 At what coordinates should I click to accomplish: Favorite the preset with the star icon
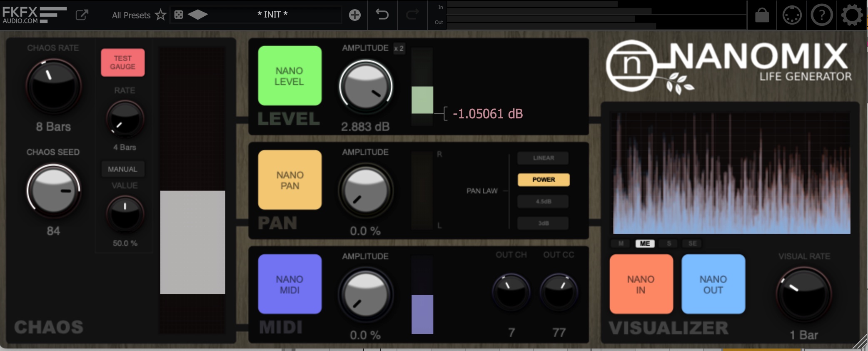click(x=160, y=15)
